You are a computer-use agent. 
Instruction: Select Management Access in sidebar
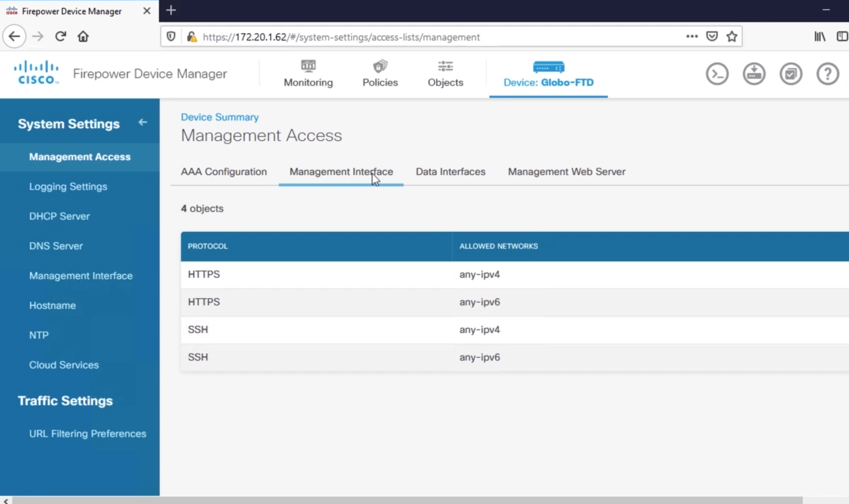80,157
